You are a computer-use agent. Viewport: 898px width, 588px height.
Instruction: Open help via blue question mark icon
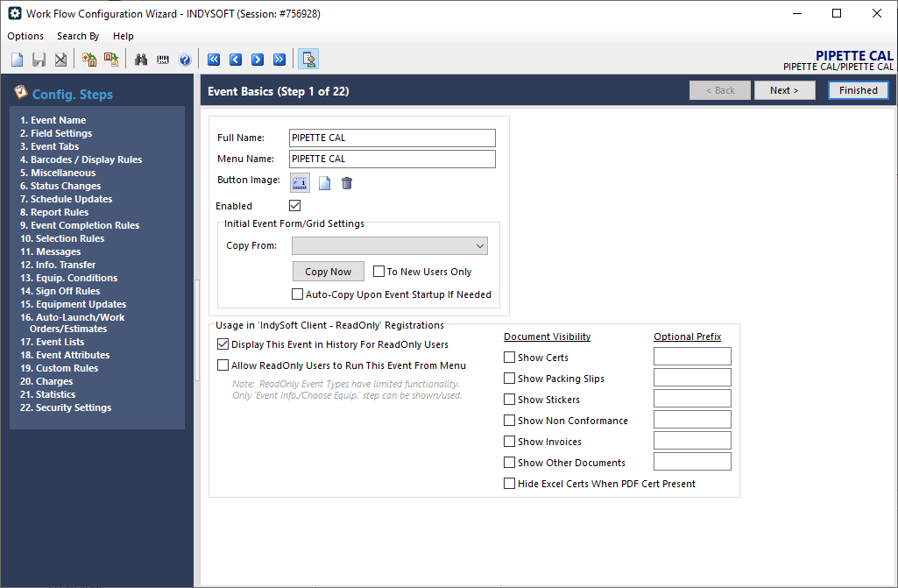[x=185, y=60]
